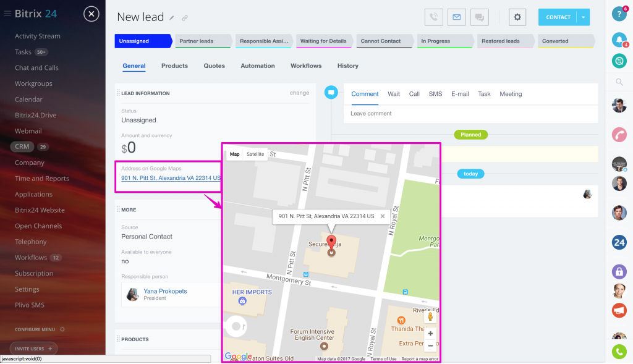Select the Task activity tab
633x364 pixels.
(x=484, y=94)
